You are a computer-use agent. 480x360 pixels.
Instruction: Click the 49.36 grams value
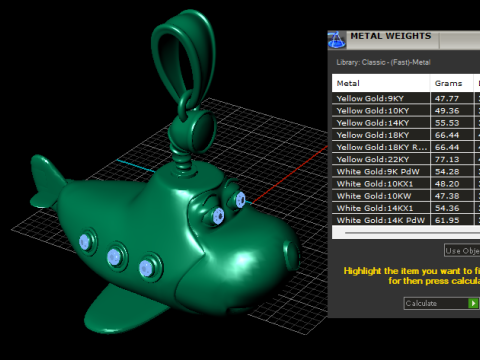[x=447, y=111]
